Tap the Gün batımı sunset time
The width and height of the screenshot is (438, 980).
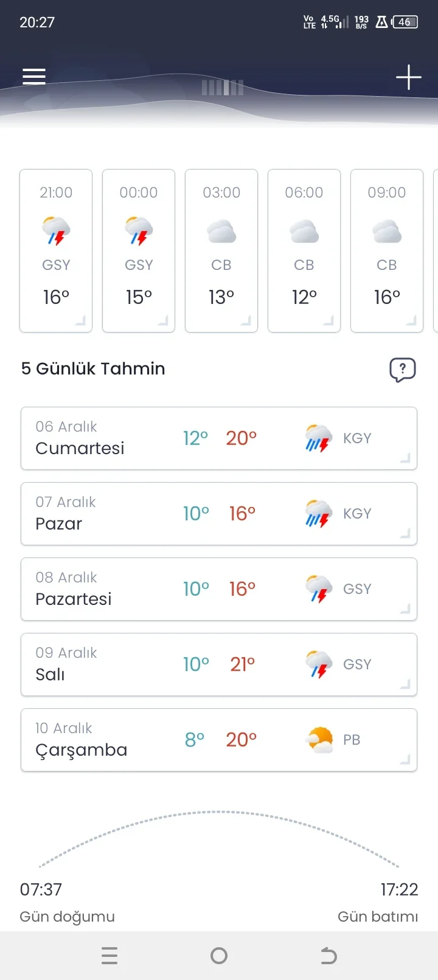(399, 890)
